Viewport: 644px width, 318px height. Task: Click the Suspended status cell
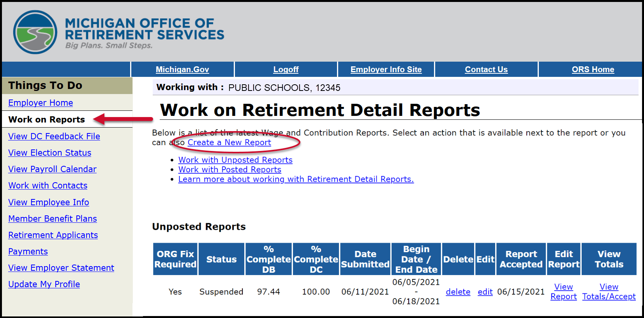221,292
